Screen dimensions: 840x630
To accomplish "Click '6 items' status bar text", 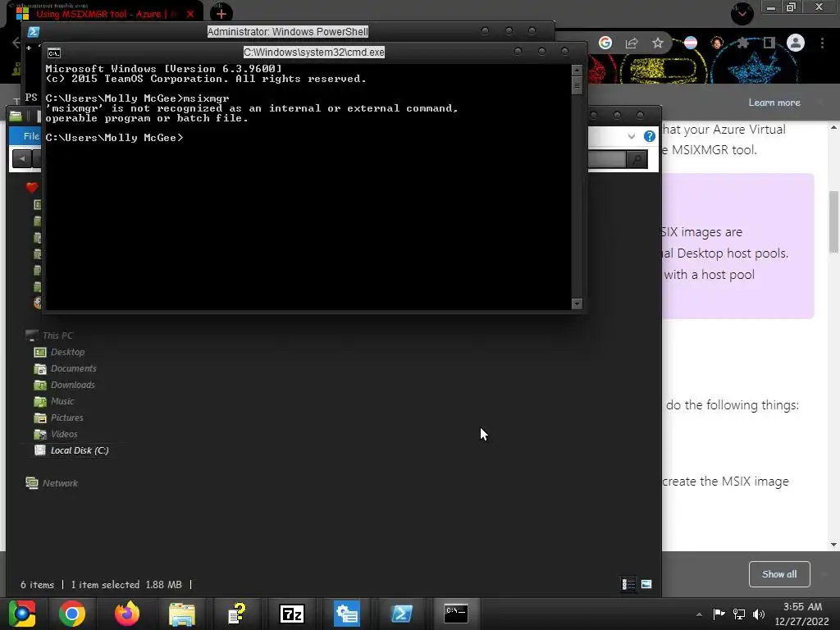I will click(38, 584).
